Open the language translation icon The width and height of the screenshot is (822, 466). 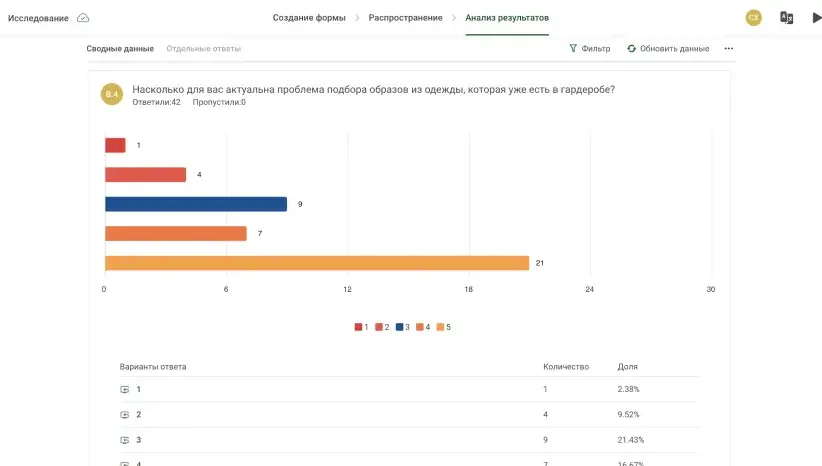(786, 18)
